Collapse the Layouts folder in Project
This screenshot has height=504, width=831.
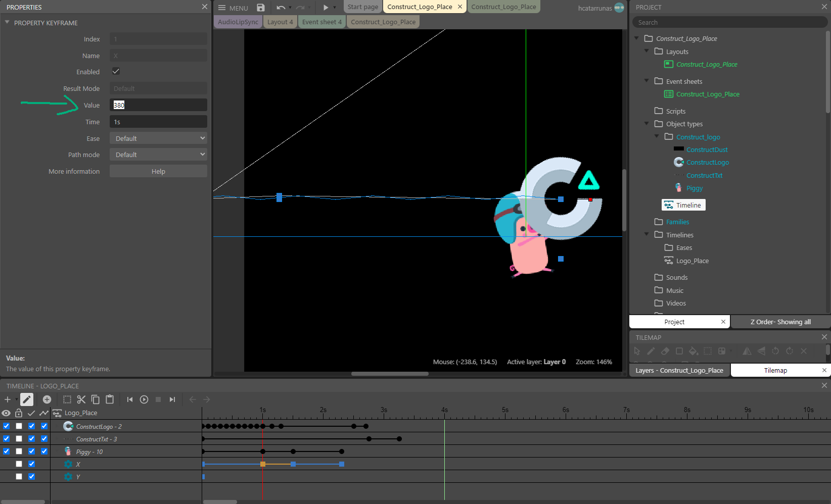pyautogui.click(x=647, y=51)
